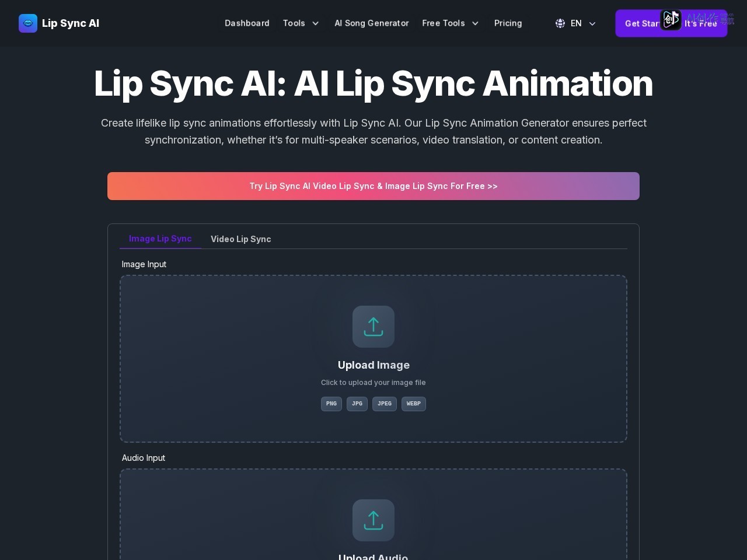Expand the Tools menu chevron
This screenshot has height=560, width=747.
(x=316, y=23)
